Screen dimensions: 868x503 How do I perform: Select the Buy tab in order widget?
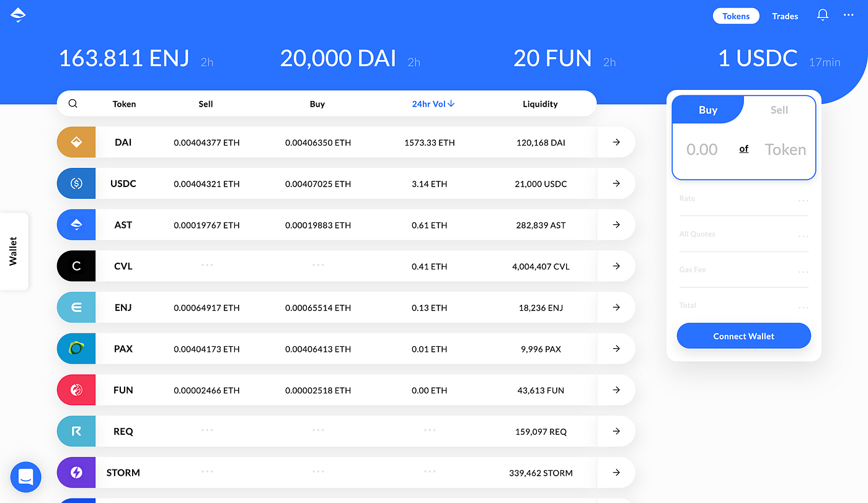[708, 110]
